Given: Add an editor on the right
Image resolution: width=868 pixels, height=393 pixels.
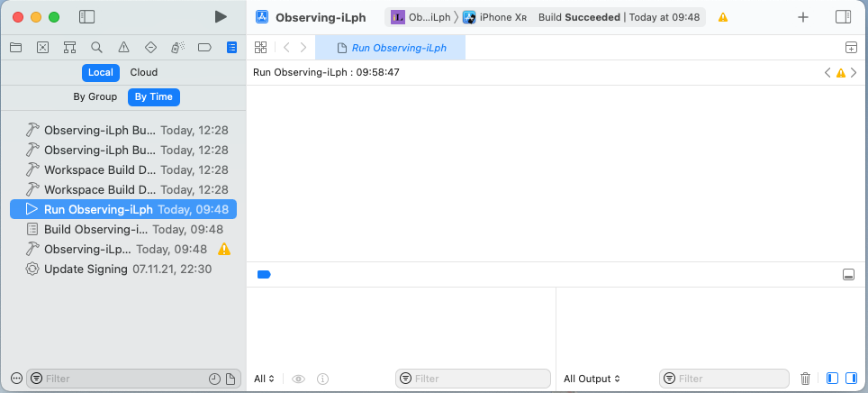Looking at the screenshot, I should [x=852, y=48].
